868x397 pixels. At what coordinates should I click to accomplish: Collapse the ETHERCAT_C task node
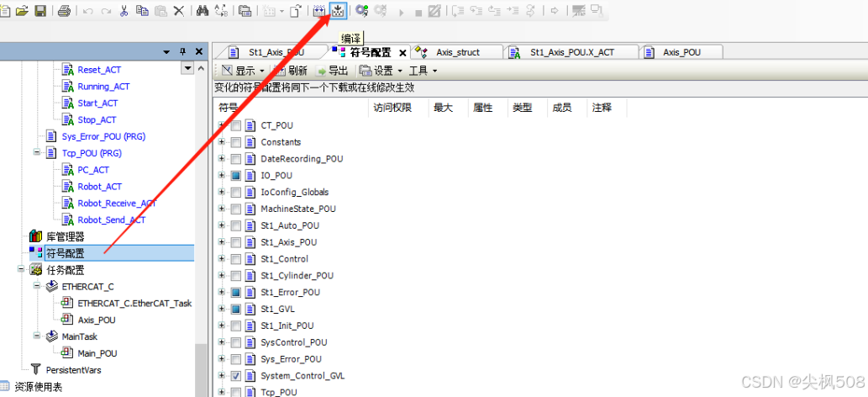click(37, 286)
